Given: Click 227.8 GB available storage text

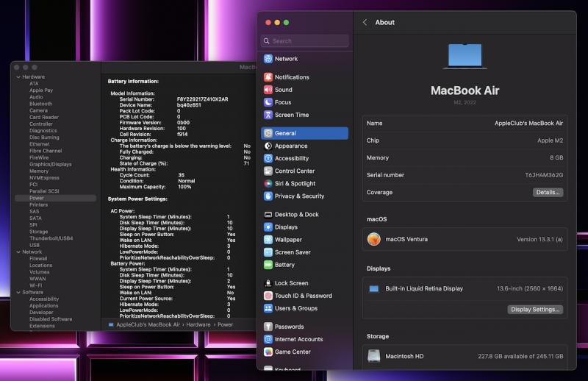Looking at the screenshot, I should tap(520, 356).
